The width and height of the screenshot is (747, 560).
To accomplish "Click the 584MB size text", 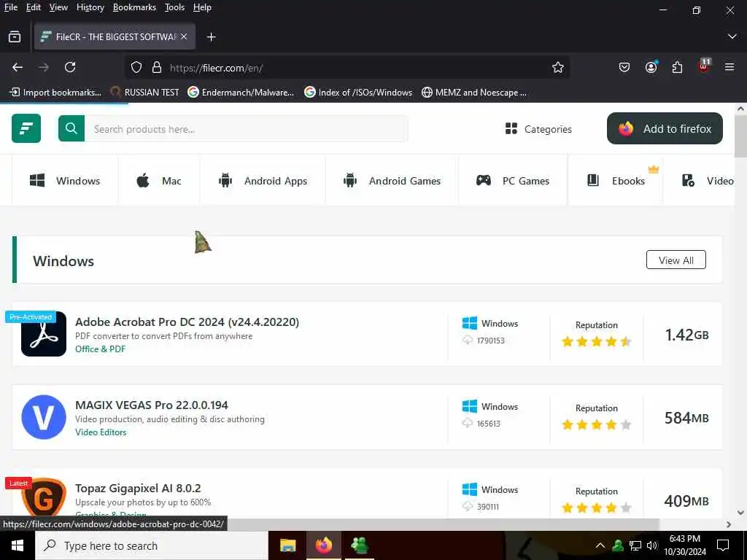I will (x=686, y=418).
